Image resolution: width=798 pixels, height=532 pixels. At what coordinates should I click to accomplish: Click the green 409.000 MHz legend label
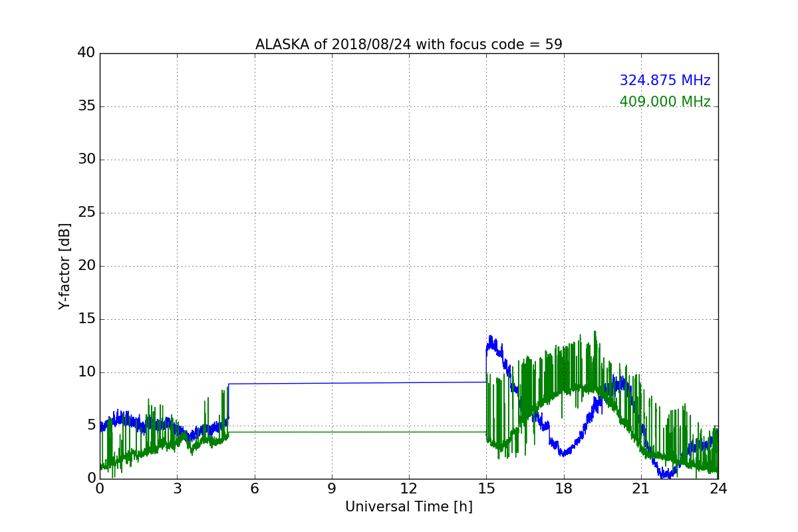(x=665, y=102)
